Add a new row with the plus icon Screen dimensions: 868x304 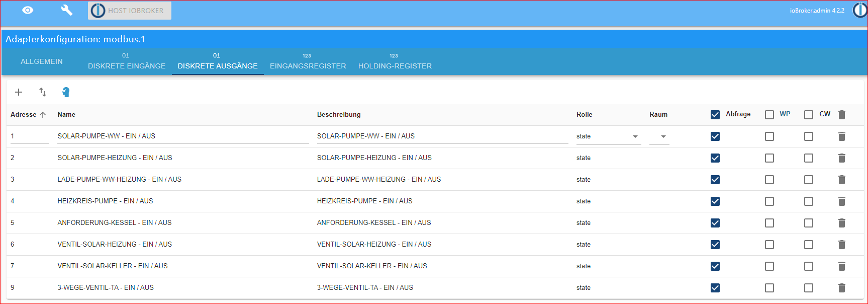19,92
